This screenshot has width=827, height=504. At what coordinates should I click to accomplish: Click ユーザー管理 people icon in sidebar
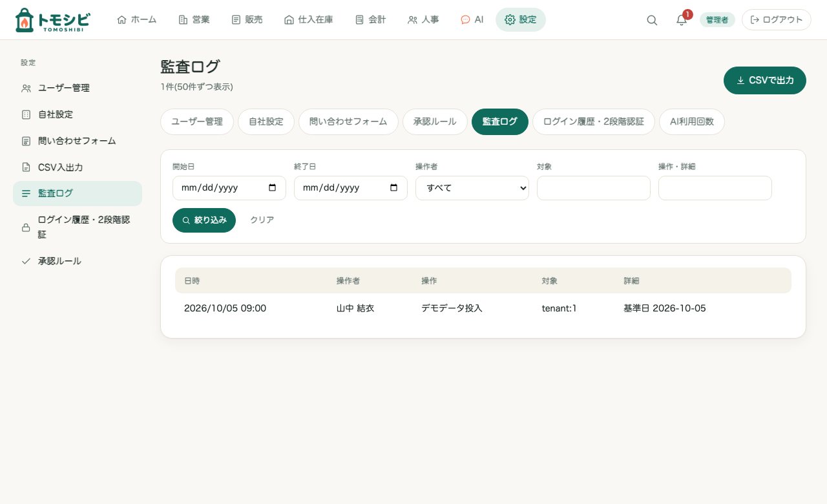point(26,88)
